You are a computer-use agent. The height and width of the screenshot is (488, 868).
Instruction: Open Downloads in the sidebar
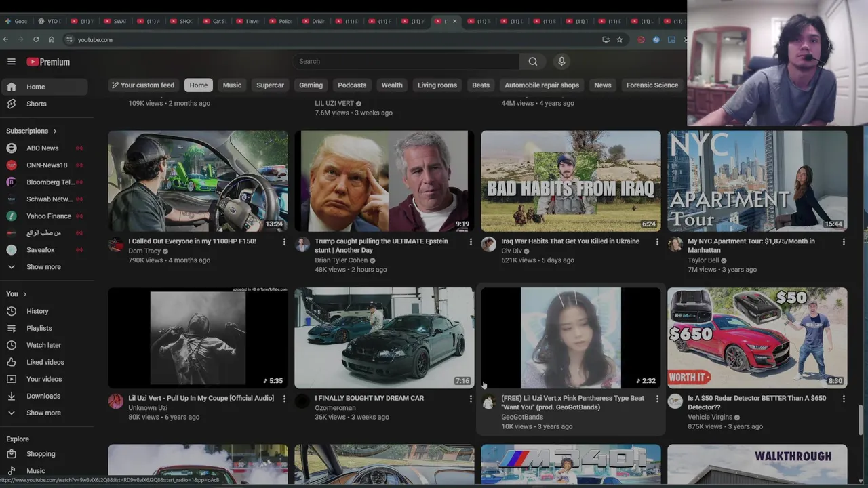44,396
